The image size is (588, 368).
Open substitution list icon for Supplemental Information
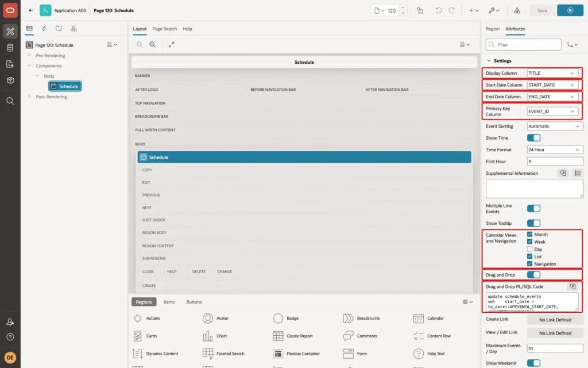click(x=578, y=173)
